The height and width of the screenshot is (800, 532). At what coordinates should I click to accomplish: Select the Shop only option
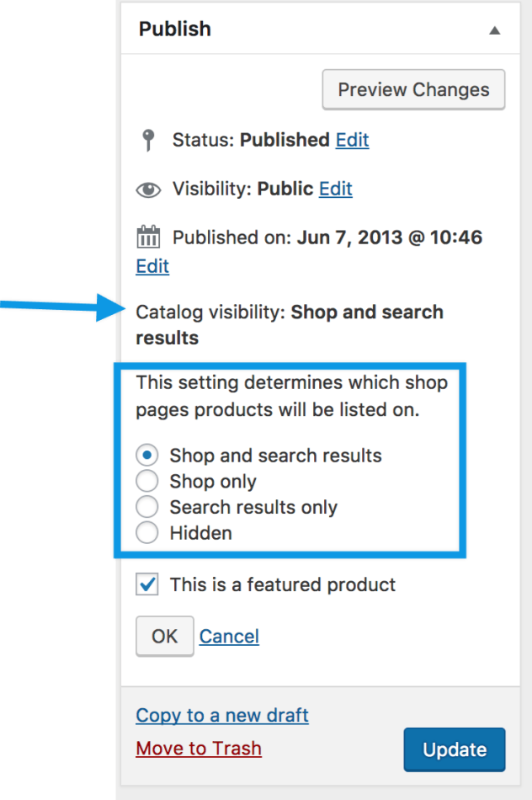point(147,482)
